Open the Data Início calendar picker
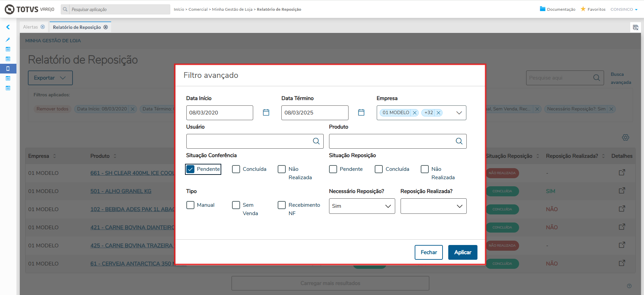This screenshot has height=295, width=644. [266, 112]
